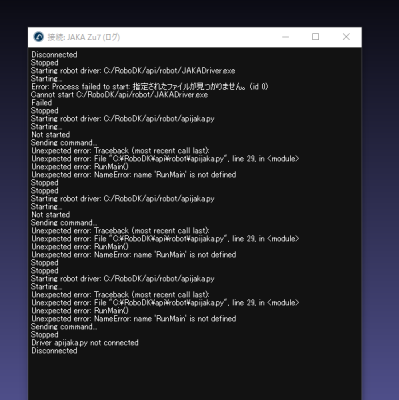
Task: Select the first 'Traceback (most recent call last)' line
Action: pyautogui.click(x=120, y=151)
